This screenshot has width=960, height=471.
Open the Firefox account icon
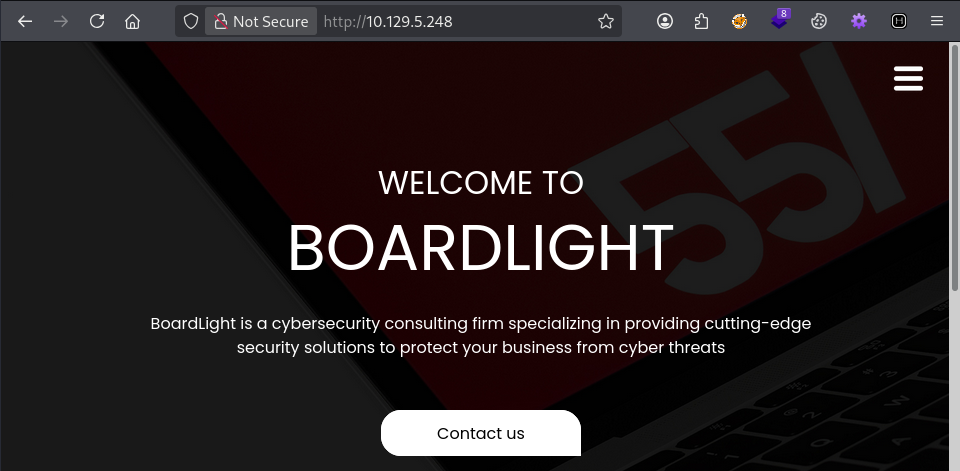coord(665,21)
